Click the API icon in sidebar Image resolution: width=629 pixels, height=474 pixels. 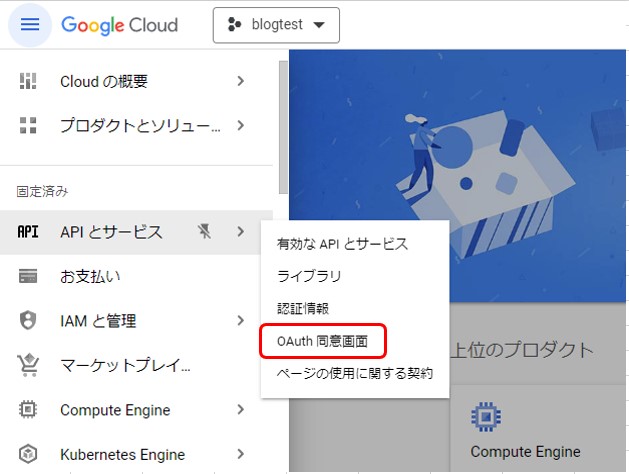28,232
